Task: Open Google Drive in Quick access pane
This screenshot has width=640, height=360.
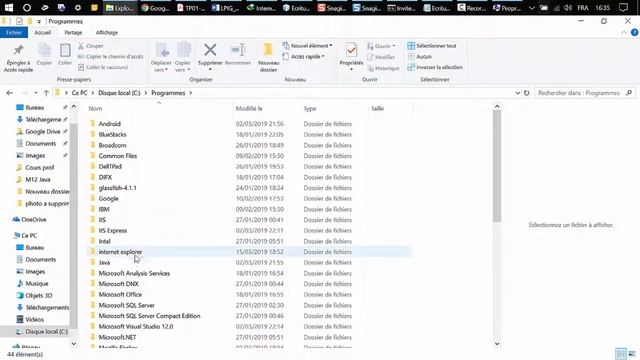Action: pos(42,131)
